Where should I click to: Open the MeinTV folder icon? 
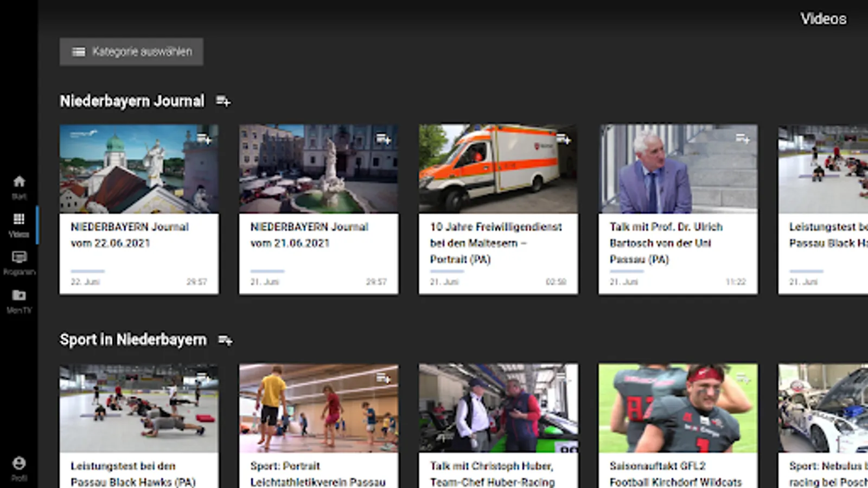pyautogui.click(x=19, y=295)
